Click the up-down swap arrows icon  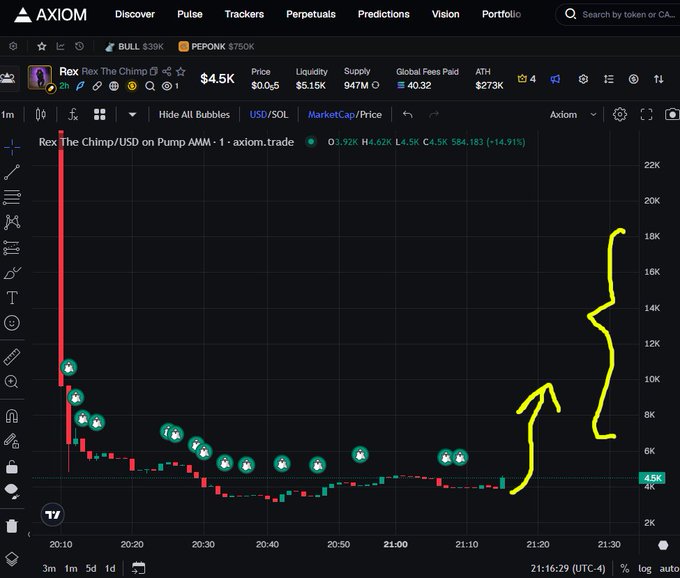659,79
